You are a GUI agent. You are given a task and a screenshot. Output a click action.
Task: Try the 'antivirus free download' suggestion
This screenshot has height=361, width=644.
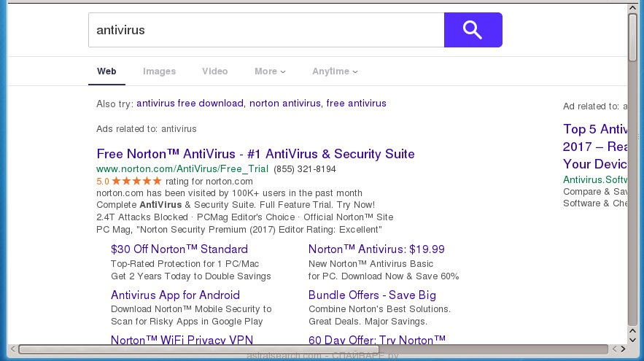pos(190,104)
